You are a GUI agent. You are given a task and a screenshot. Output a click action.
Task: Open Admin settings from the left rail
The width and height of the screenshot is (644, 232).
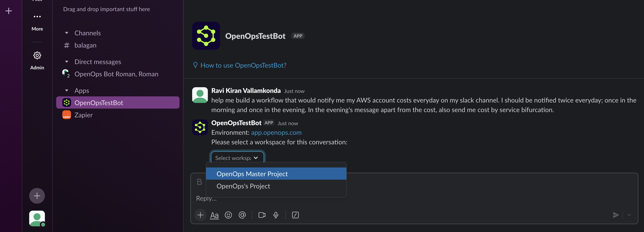pos(37,56)
